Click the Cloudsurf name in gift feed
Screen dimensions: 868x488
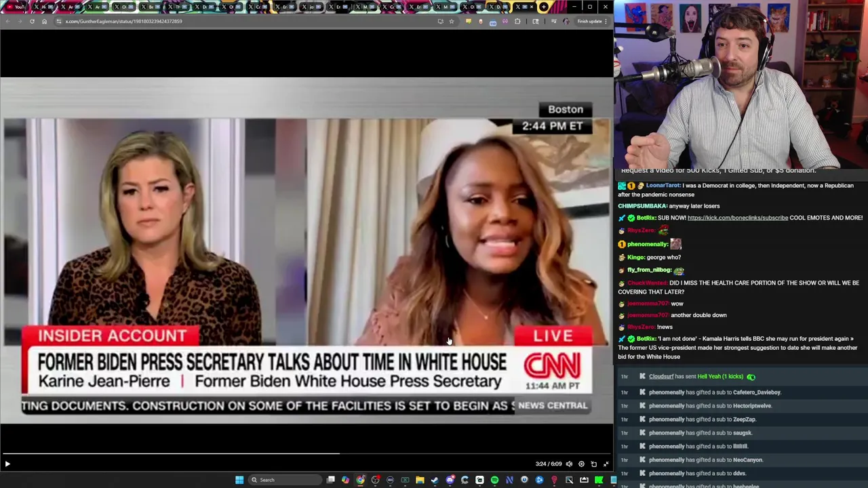(660, 376)
